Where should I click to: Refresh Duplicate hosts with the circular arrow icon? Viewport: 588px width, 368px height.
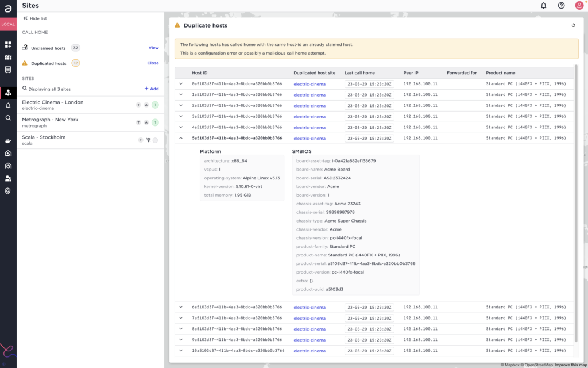tap(572, 25)
